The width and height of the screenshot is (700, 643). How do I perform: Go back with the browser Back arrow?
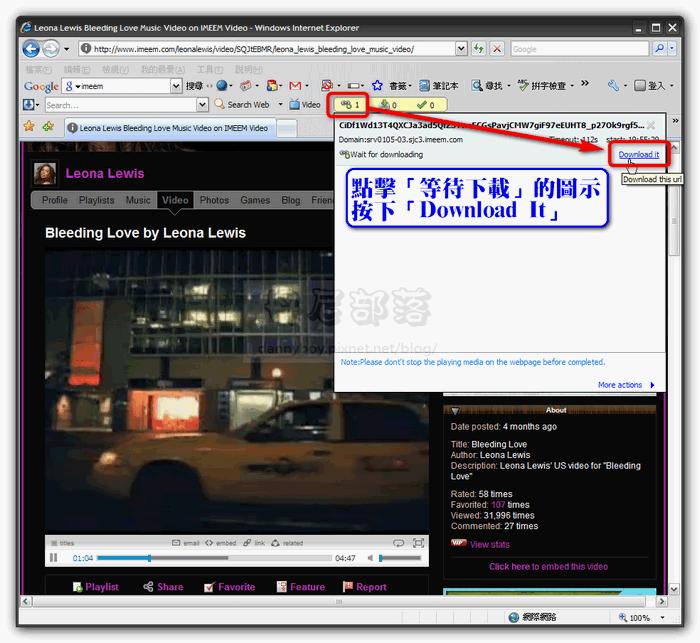point(31,49)
